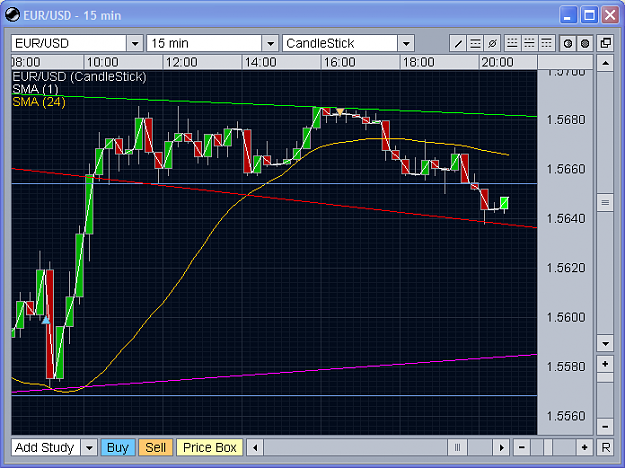
Task: Click the 1.5660 price axis label
Action: [566, 169]
